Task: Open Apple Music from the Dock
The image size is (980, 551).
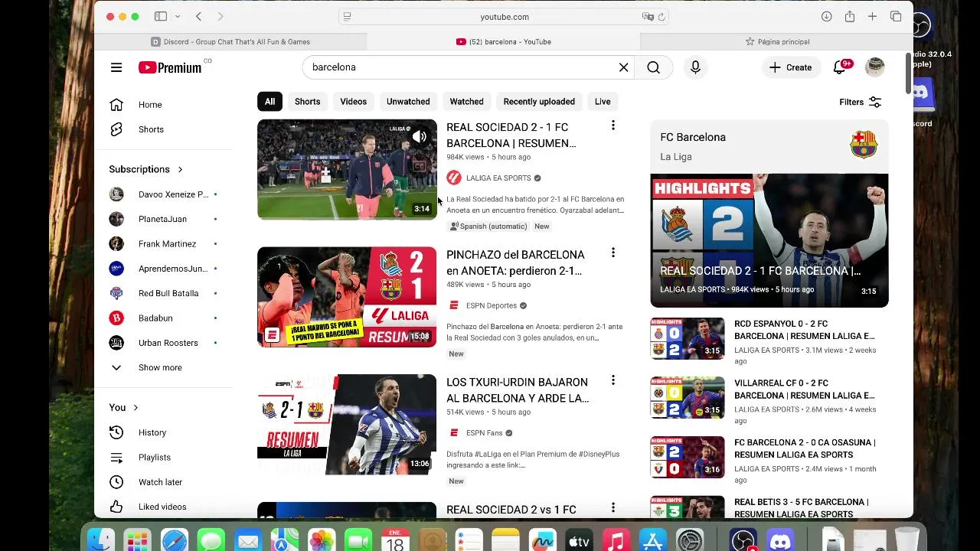Action: coord(616,542)
